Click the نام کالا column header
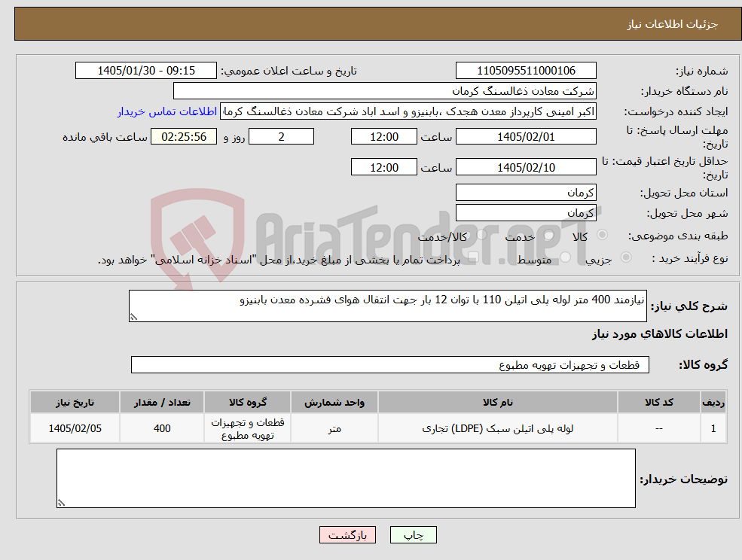 tap(497, 402)
